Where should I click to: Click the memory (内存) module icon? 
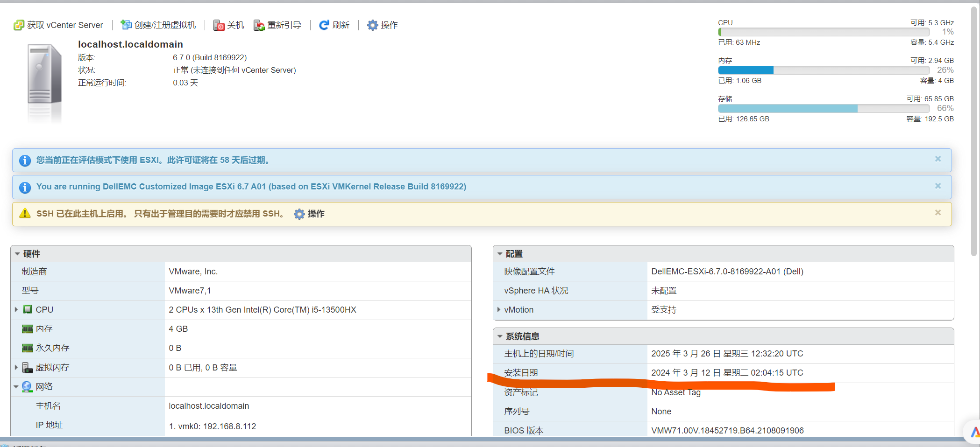pos(28,329)
